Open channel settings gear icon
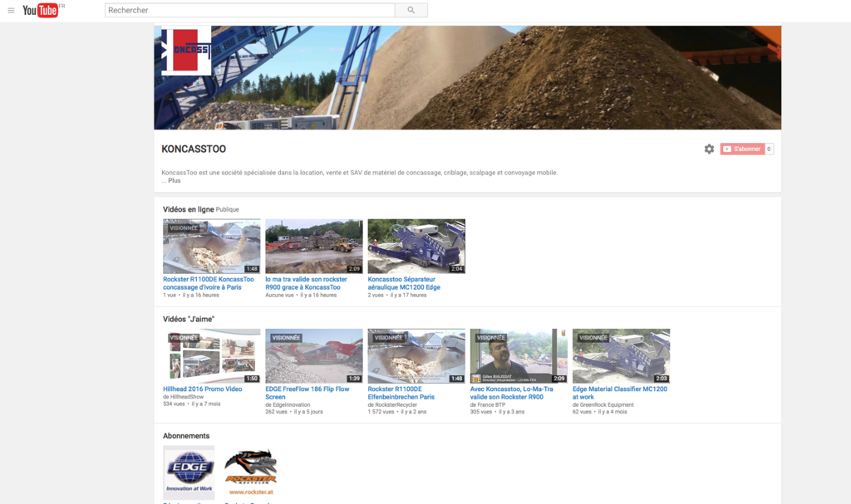The height and width of the screenshot is (504, 851). pos(709,149)
